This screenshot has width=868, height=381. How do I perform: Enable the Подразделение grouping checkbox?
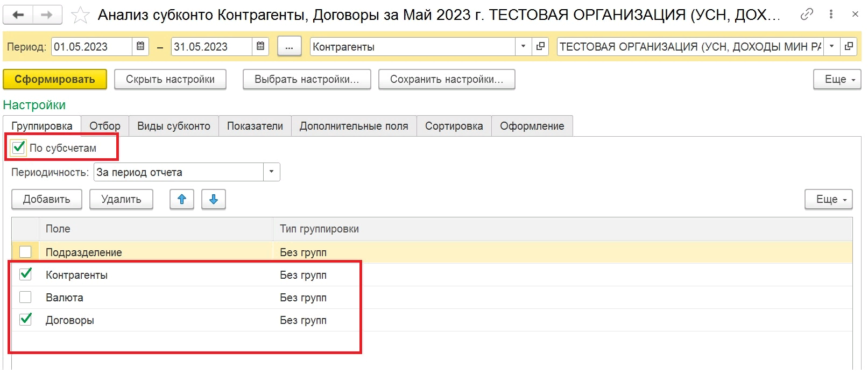point(25,252)
